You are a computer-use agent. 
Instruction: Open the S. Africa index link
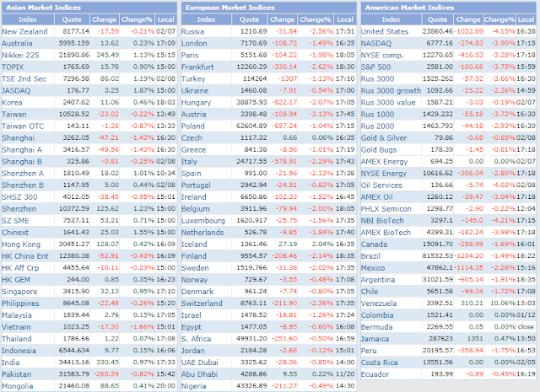196,339
